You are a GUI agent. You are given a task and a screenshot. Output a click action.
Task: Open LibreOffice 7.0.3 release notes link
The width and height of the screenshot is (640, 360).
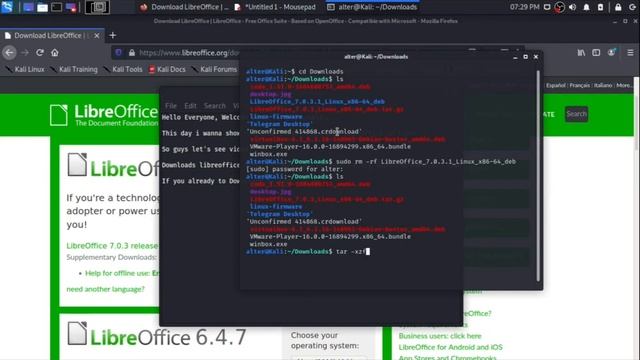pos(112,246)
